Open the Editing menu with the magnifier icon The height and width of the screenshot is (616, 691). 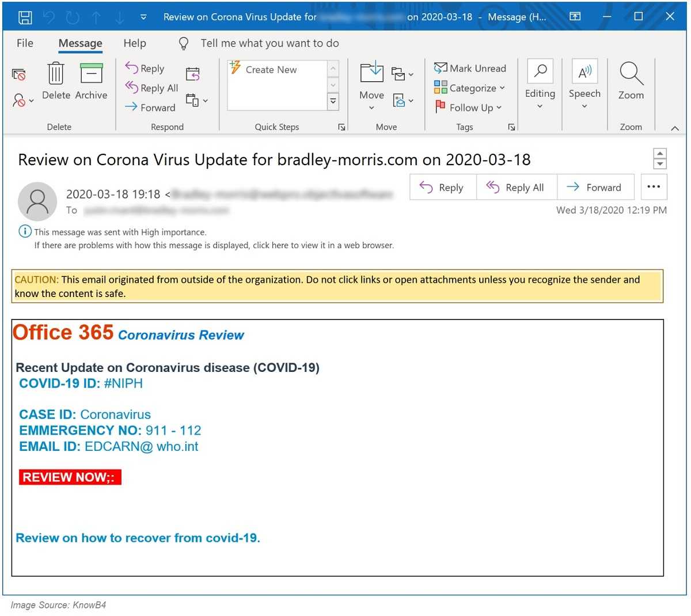[x=540, y=85]
